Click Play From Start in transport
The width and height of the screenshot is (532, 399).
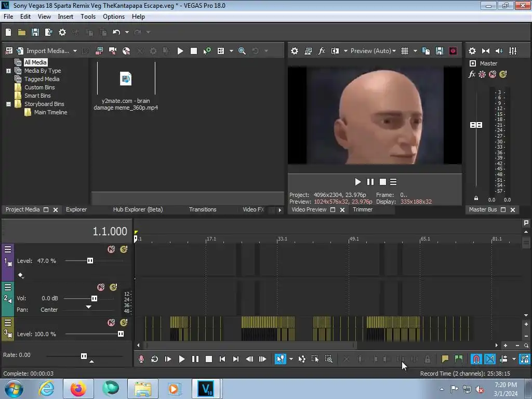coord(168,359)
